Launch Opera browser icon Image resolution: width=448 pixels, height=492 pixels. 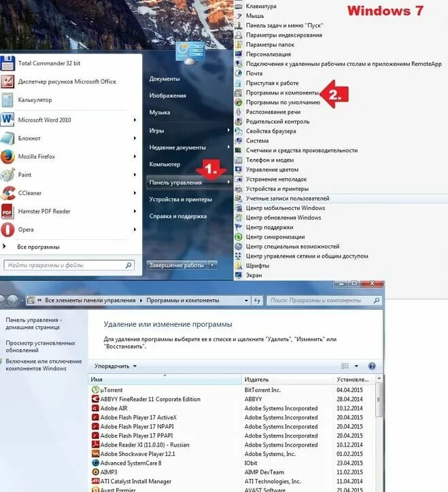[x=7, y=230]
